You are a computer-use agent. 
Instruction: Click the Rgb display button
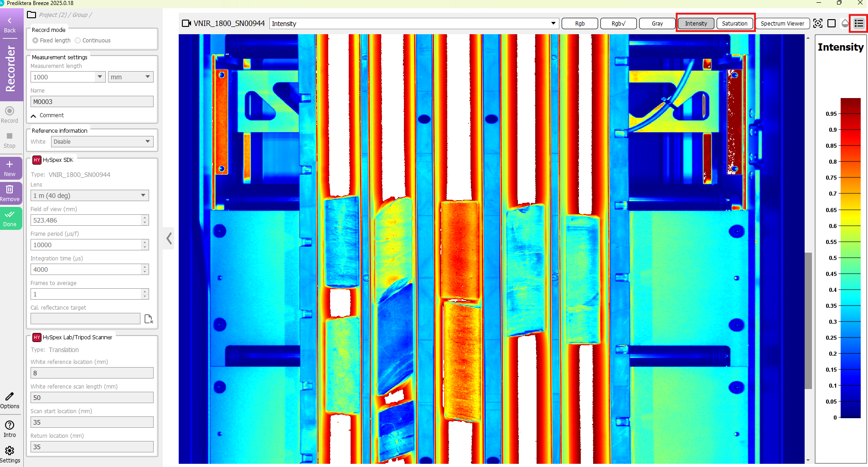click(579, 23)
